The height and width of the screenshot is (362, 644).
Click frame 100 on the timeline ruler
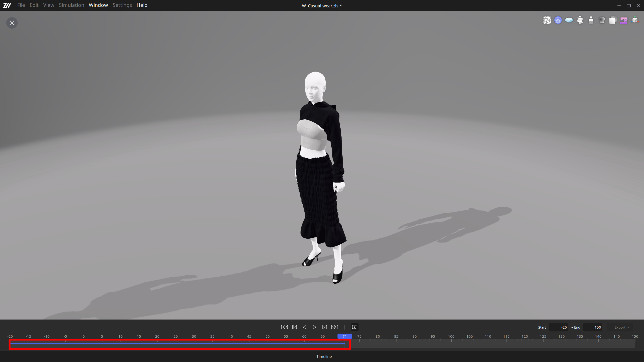tap(451, 336)
